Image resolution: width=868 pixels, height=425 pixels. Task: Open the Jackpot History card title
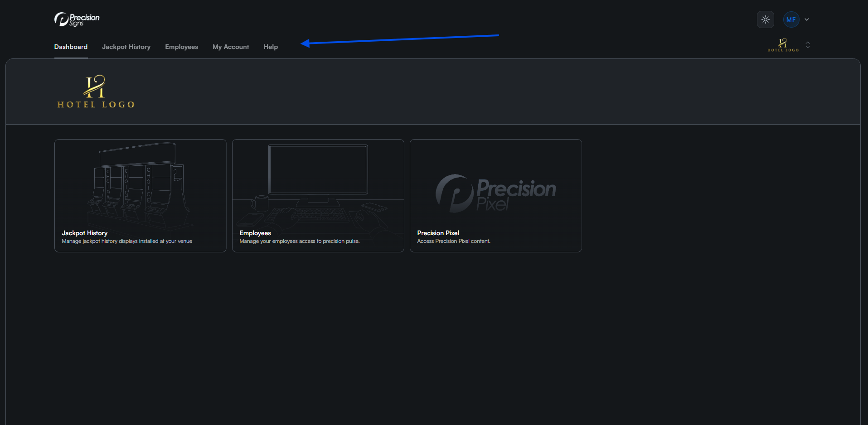point(85,233)
